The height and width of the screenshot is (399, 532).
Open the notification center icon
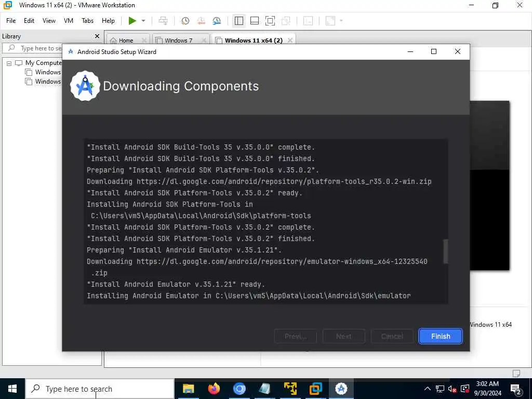pyautogui.click(x=516, y=390)
